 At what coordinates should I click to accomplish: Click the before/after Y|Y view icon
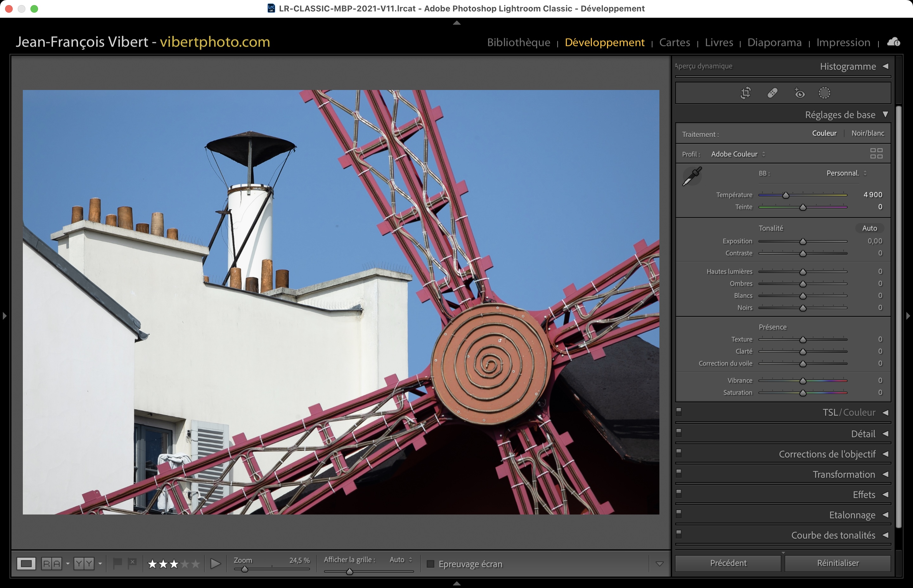(84, 564)
